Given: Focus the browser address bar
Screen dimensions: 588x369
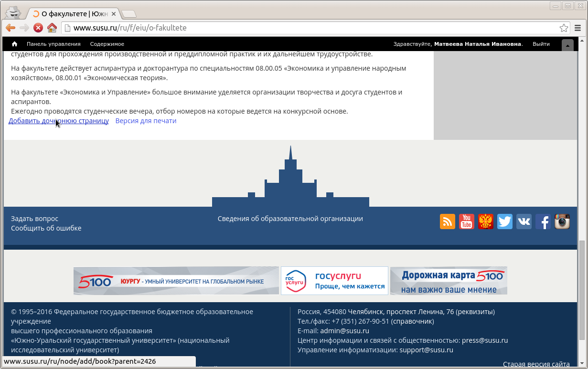Looking at the screenshot, I should [310, 28].
